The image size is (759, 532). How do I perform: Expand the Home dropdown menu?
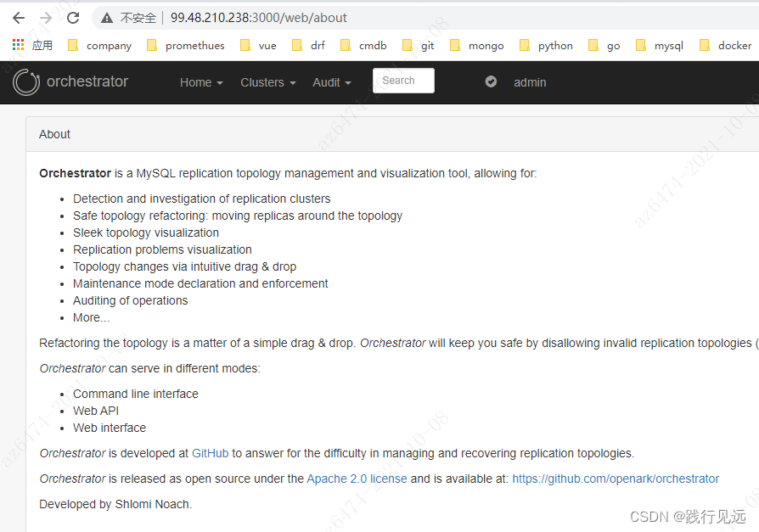(201, 82)
